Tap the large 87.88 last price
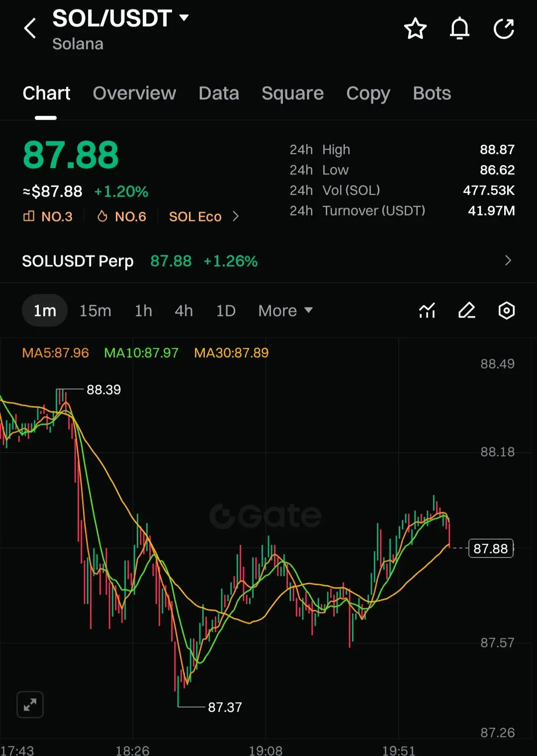 (71, 155)
